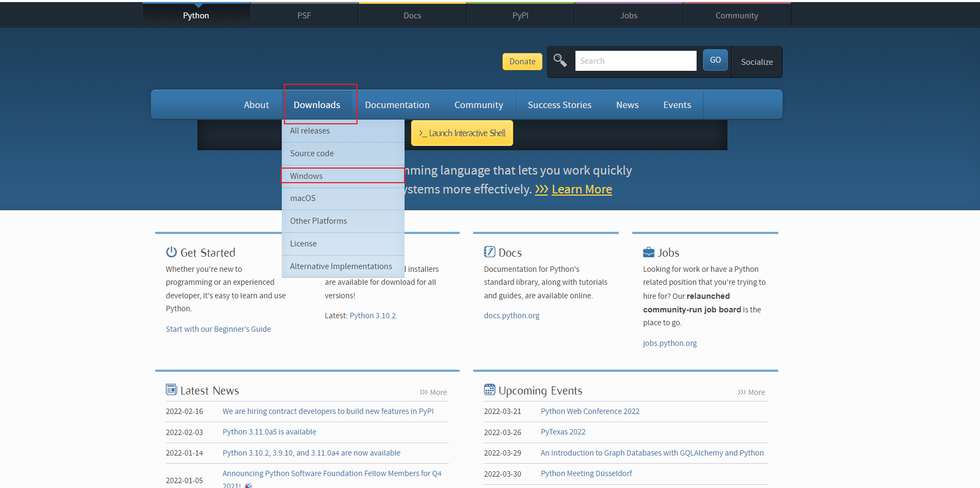This screenshot has height=488, width=980.
Task: Visit the docs.python.org link
Action: pos(512,316)
